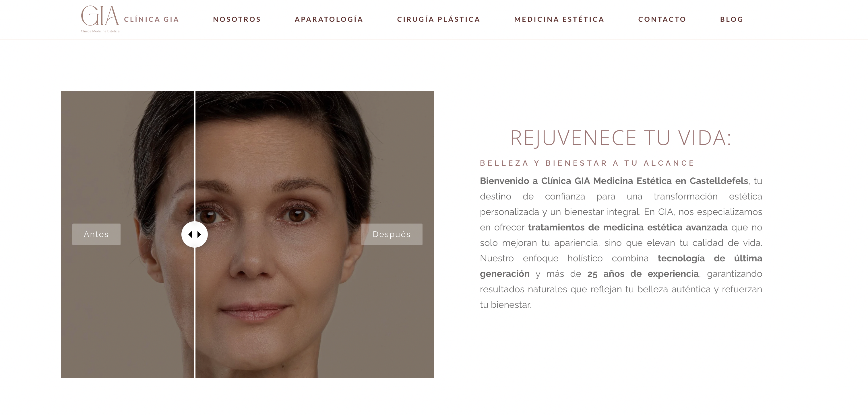The width and height of the screenshot is (868, 415).
Task: Click the Después label
Action: [x=392, y=234]
